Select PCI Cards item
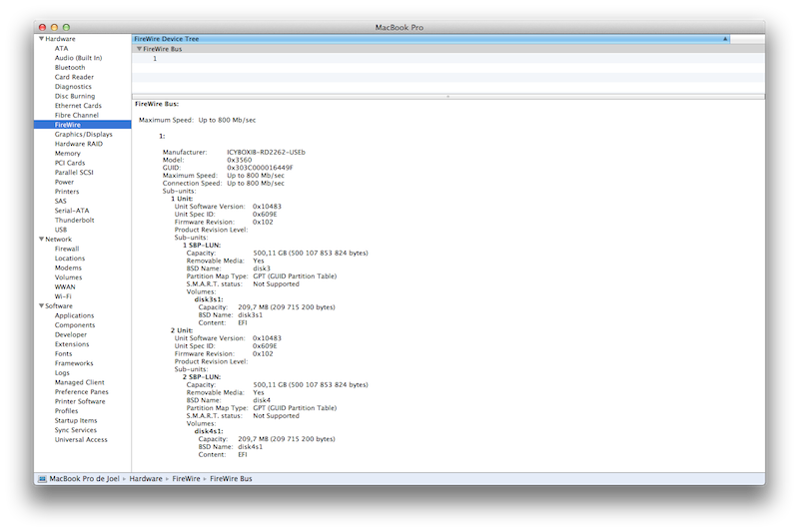The height and width of the screenshot is (532, 799). (70, 163)
